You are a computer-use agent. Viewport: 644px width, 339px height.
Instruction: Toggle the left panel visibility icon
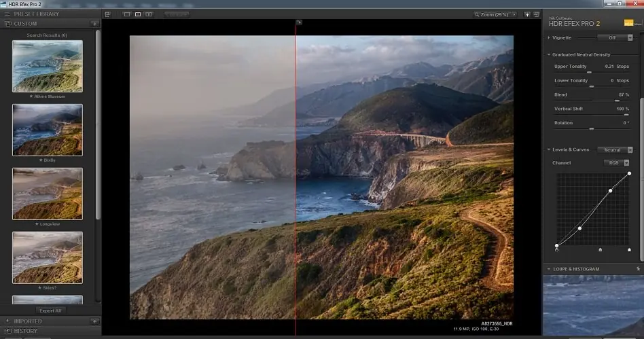click(x=107, y=14)
